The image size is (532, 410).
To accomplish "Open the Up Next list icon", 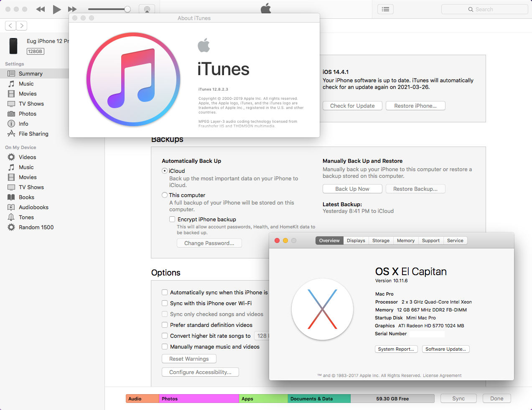I will pyautogui.click(x=385, y=9).
